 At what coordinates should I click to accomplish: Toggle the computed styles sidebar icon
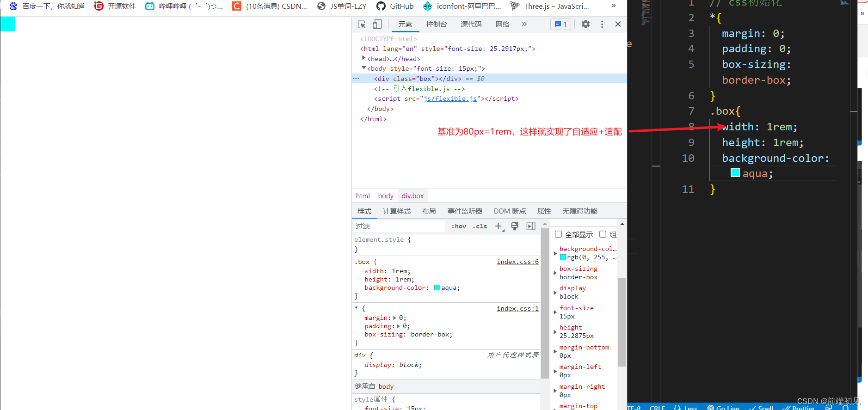(x=531, y=226)
